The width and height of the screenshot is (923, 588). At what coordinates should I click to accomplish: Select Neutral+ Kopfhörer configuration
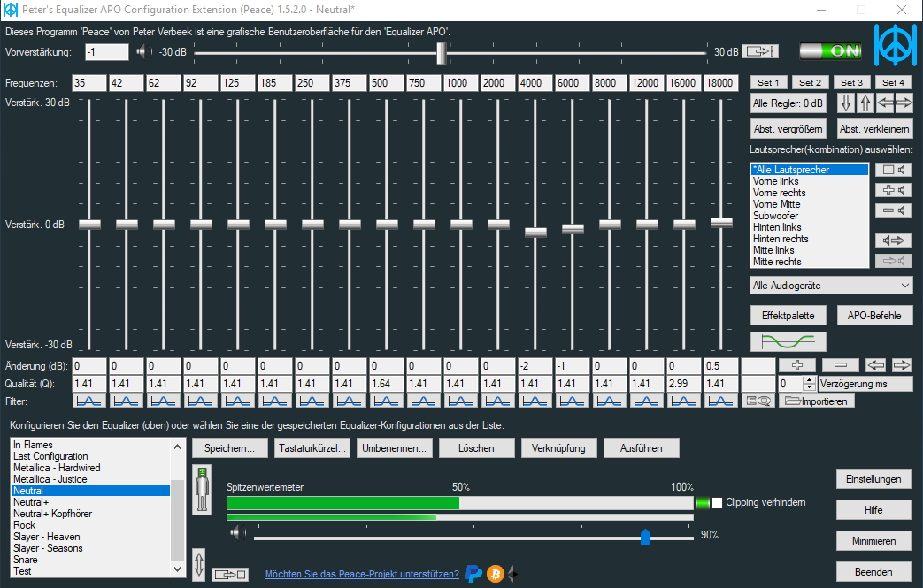(x=90, y=514)
